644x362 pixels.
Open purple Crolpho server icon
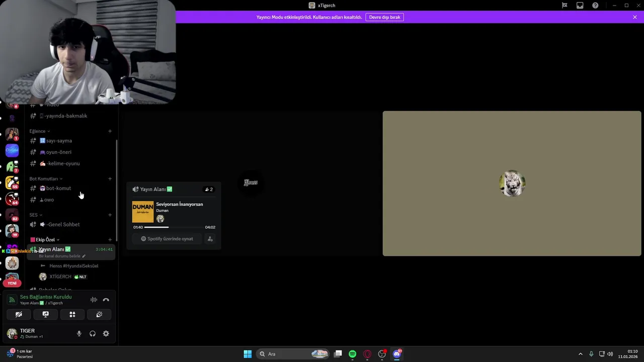pyautogui.click(x=12, y=150)
